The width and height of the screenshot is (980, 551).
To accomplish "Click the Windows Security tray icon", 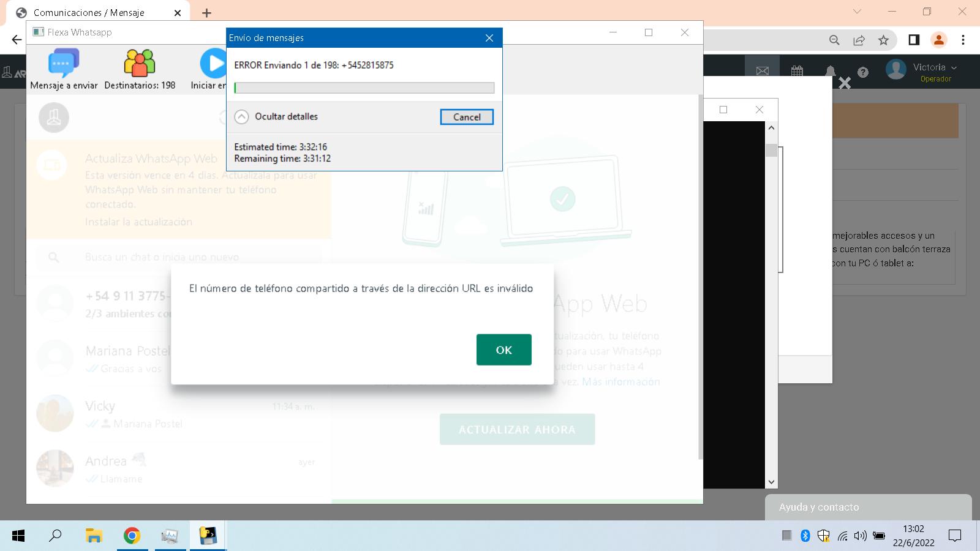I will pyautogui.click(x=824, y=536).
